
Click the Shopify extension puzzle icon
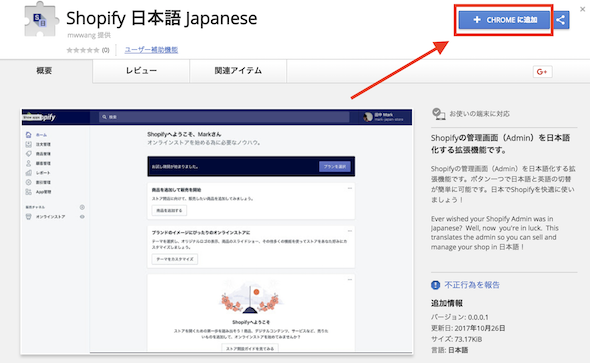coord(41,20)
